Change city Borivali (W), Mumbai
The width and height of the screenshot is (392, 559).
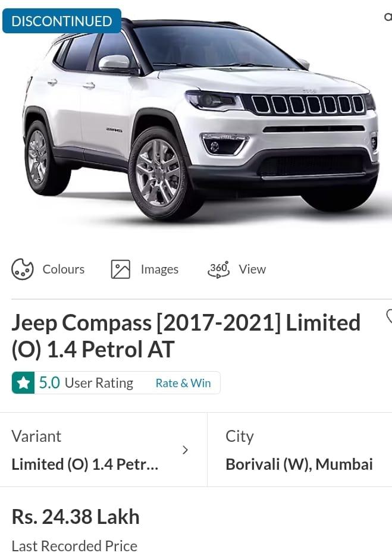[300, 450]
